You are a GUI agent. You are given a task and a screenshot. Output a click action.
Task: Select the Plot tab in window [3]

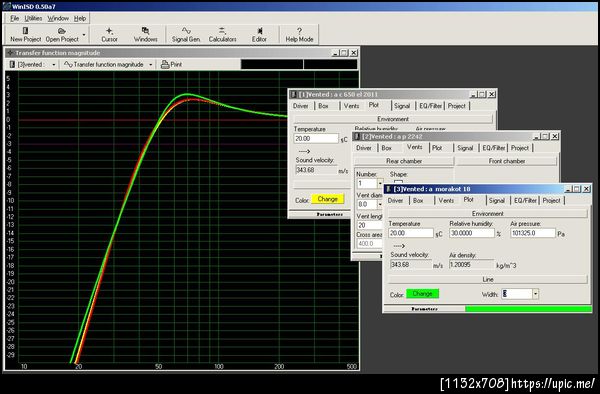click(468, 200)
